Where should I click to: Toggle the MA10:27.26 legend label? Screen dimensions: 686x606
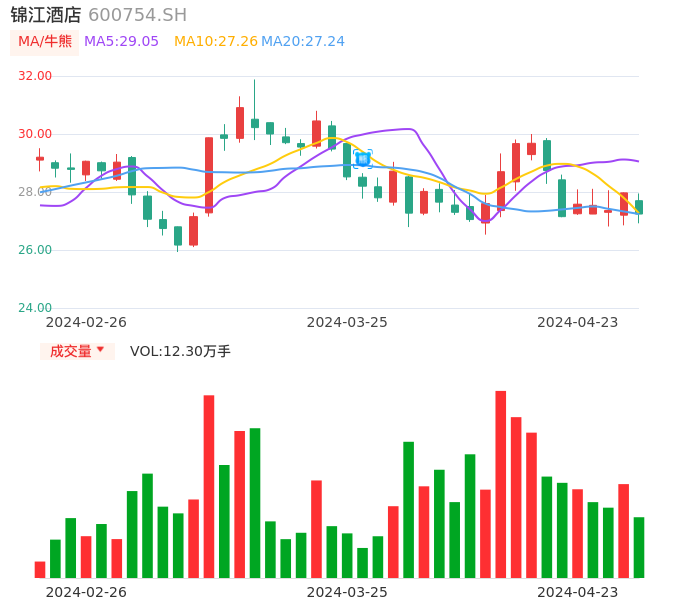[215, 42]
